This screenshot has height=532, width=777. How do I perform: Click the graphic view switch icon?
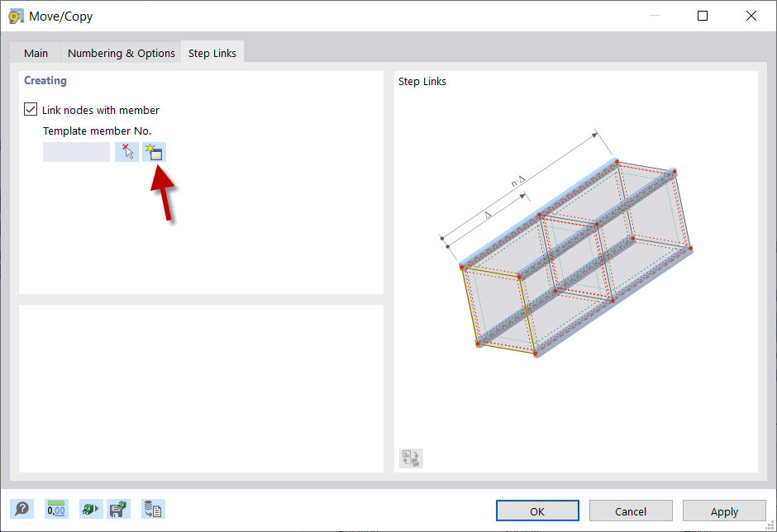(411, 458)
